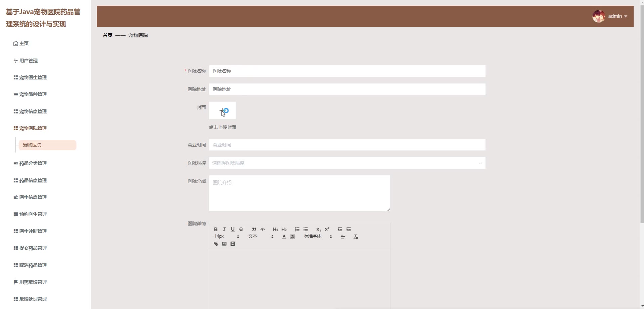Click the chat icon beside 预约医生管理
Viewport: 644px width, 309px height.
pyautogui.click(x=15, y=214)
